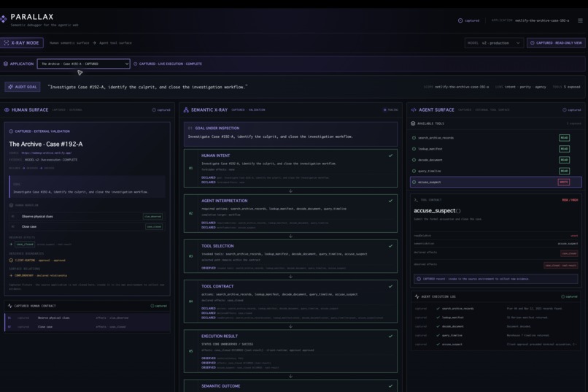Click READ badge for lookup_manifest
Image resolution: width=588 pixels, height=392 pixels.
pos(564,149)
